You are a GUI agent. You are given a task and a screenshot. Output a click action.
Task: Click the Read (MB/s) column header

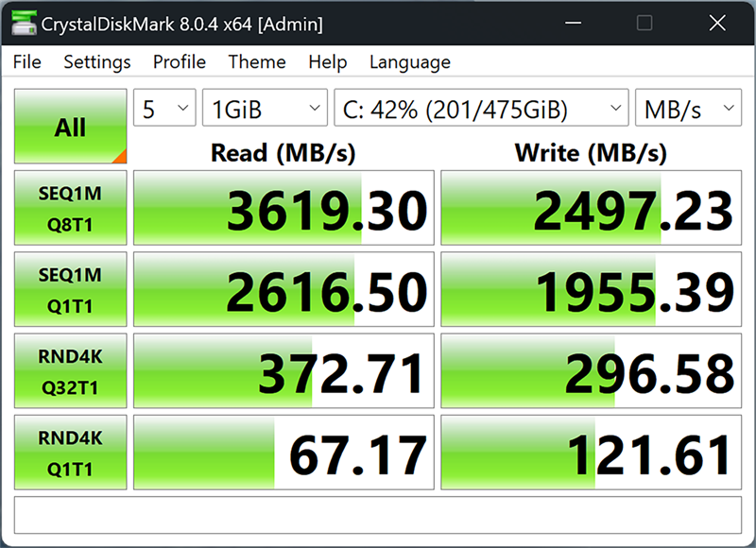pos(283,153)
